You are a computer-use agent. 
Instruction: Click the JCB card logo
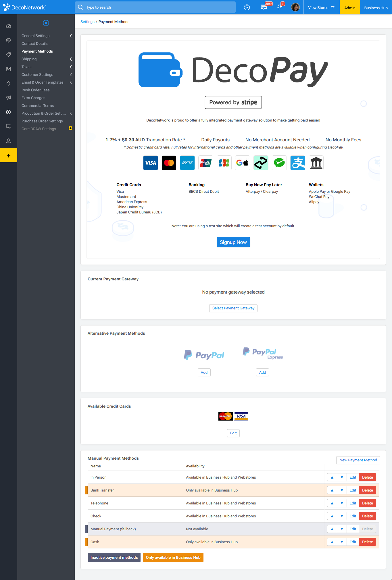[224, 163]
